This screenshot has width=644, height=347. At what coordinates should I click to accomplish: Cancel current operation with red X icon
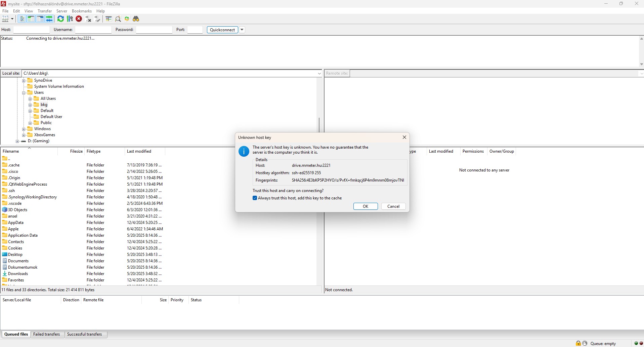point(79,19)
